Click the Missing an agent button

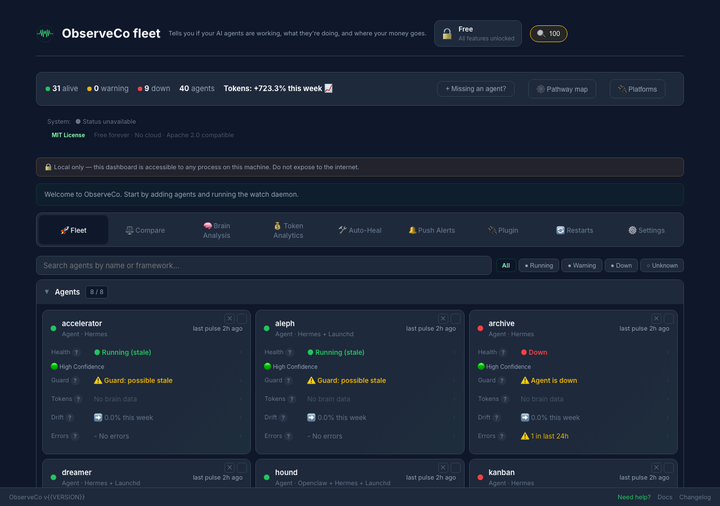(x=476, y=89)
